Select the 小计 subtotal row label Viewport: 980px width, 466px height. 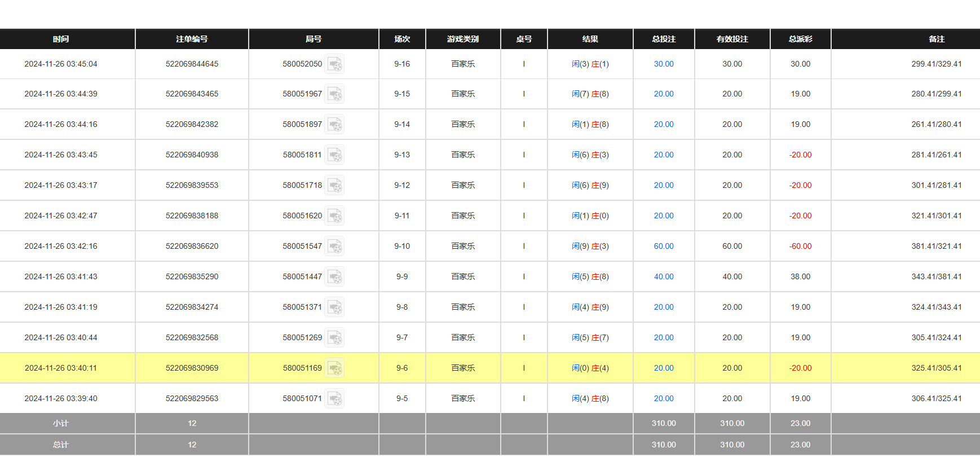(x=61, y=424)
